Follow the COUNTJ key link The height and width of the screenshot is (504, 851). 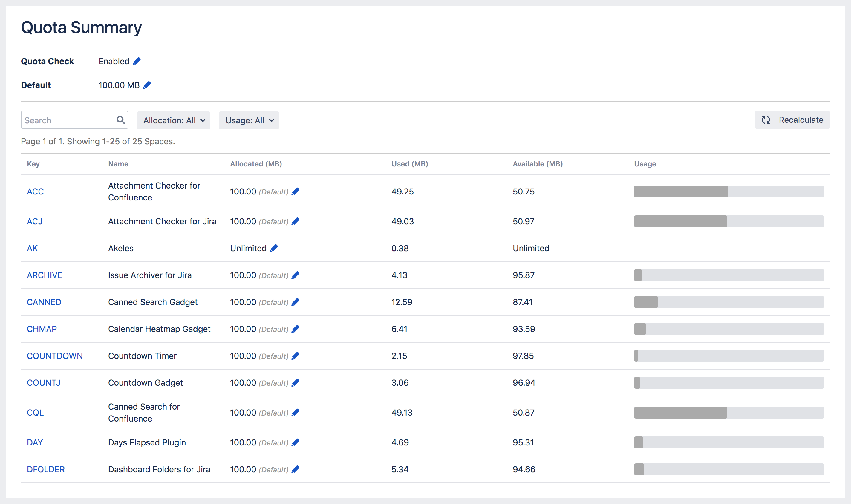[x=43, y=383]
